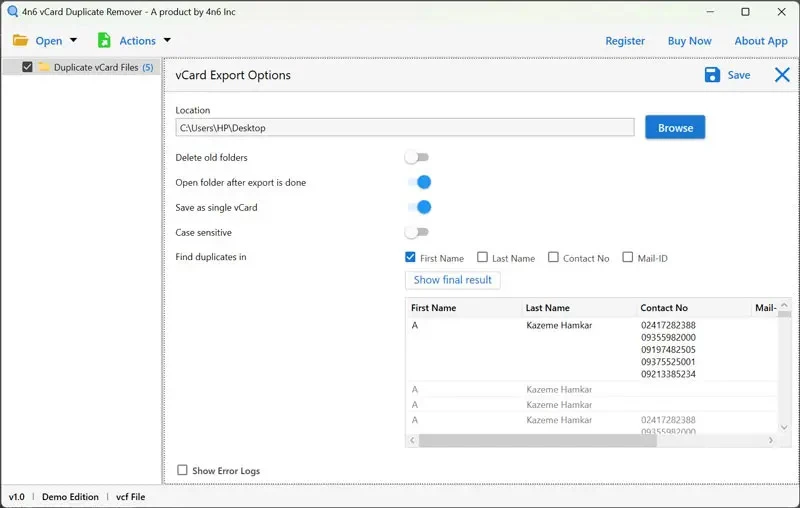Screen dimensions: 800x508
Task: Click the Duplicate vCard Files folder icon
Action: [x=44, y=68]
